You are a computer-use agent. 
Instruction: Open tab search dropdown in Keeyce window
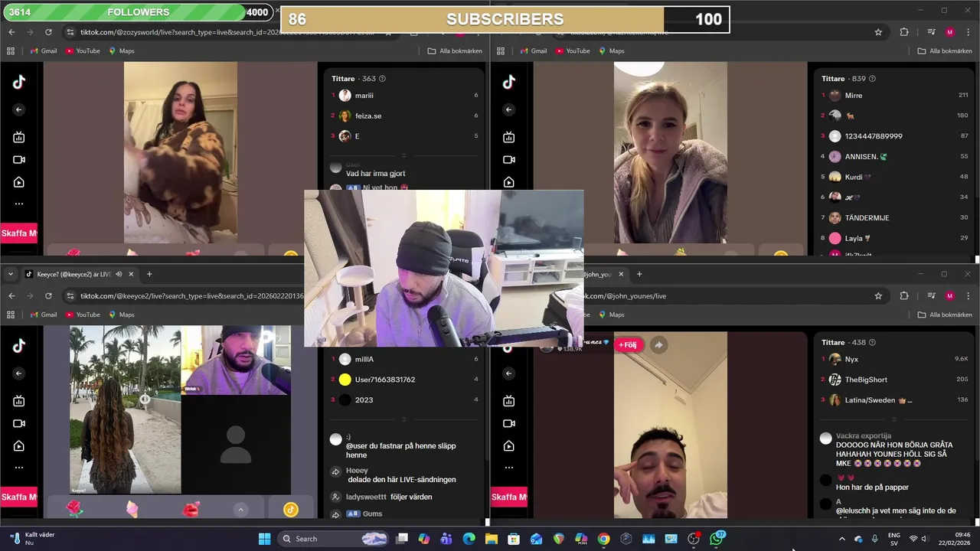pyautogui.click(x=10, y=274)
